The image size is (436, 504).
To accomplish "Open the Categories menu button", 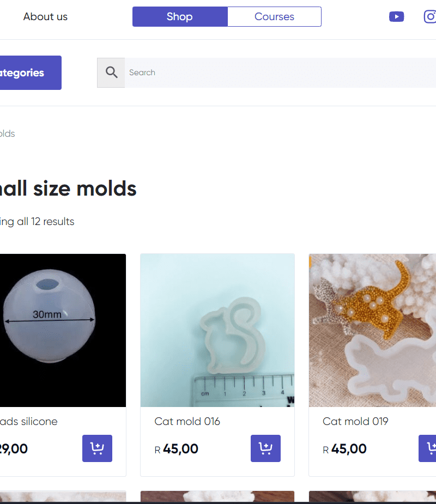I will pyautogui.click(x=27, y=72).
